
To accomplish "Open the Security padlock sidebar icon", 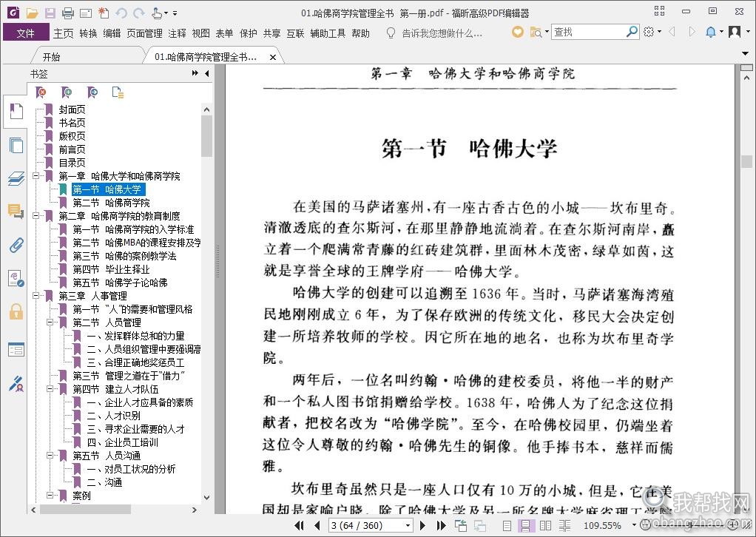I will click(16, 311).
